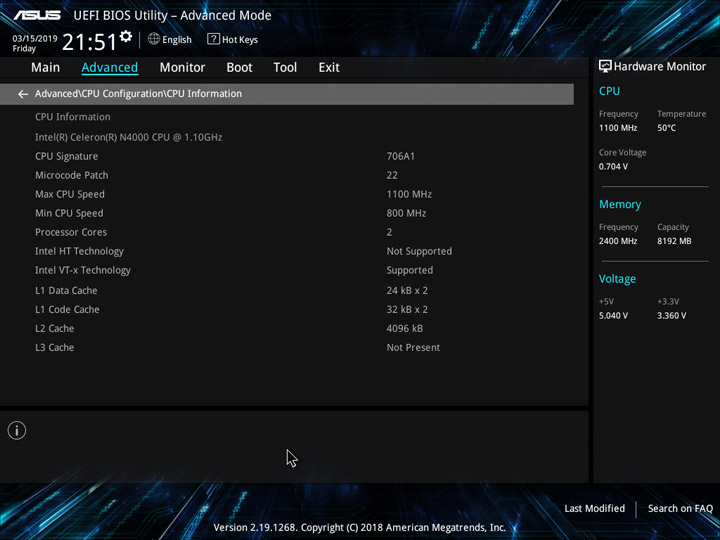Select the Min CPU Speed label
The height and width of the screenshot is (540, 720).
[x=69, y=213]
